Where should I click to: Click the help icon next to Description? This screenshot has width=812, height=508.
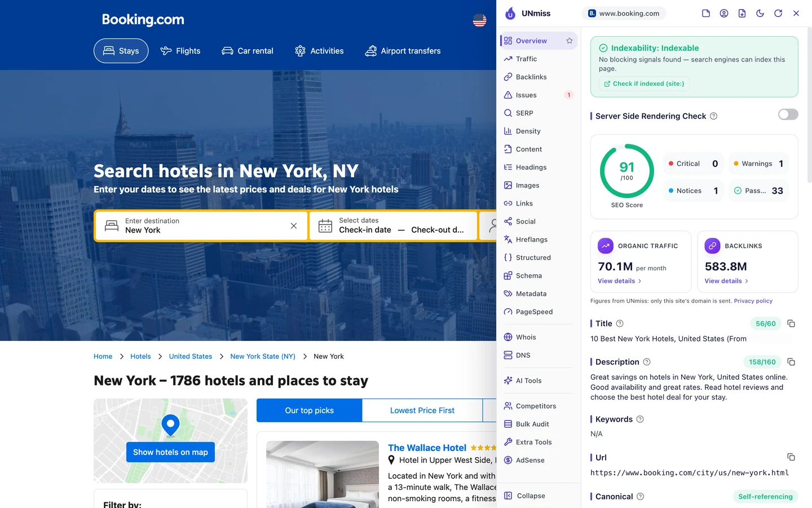(647, 362)
